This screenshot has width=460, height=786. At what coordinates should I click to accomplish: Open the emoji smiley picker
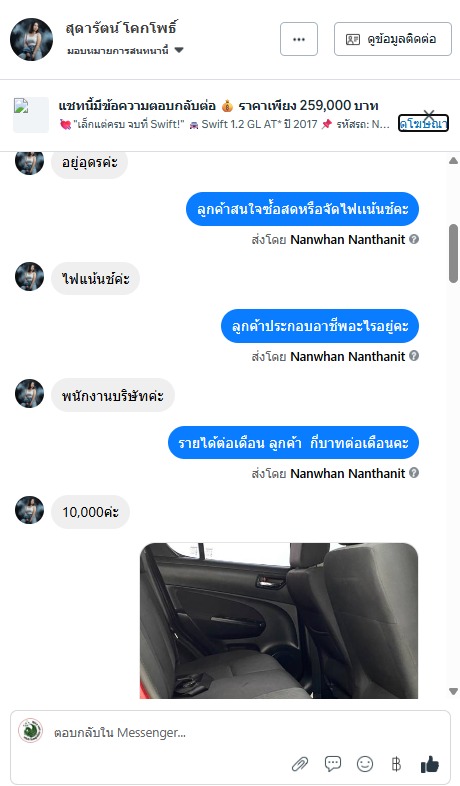tap(365, 764)
